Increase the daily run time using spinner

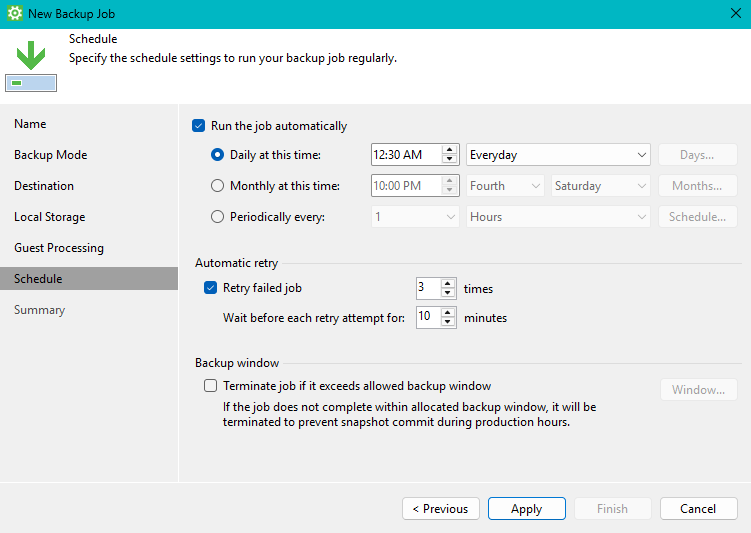coord(449,150)
